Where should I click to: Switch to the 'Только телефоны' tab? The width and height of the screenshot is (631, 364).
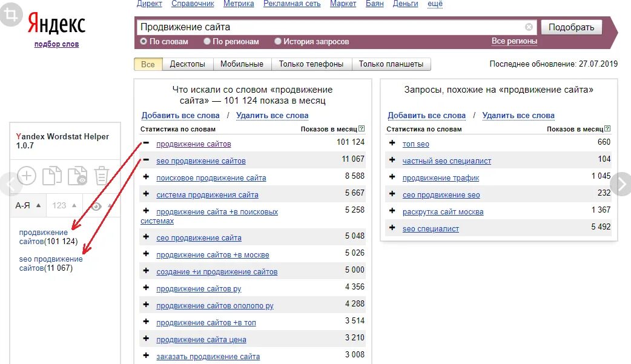pos(311,64)
